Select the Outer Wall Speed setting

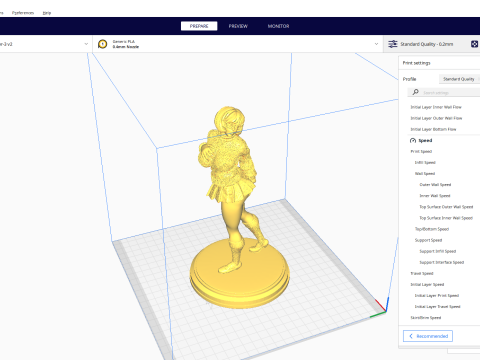(x=435, y=184)
